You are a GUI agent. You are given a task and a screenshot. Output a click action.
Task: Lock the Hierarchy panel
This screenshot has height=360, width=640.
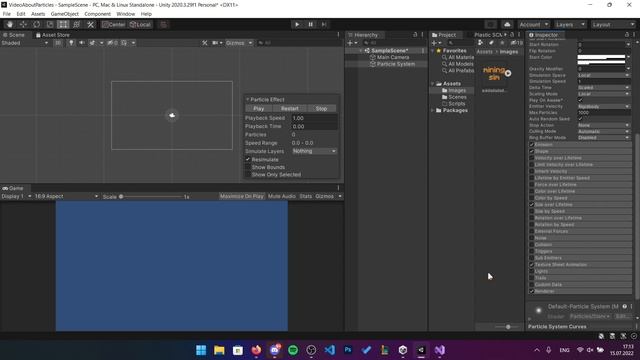(x=415, y=35)
